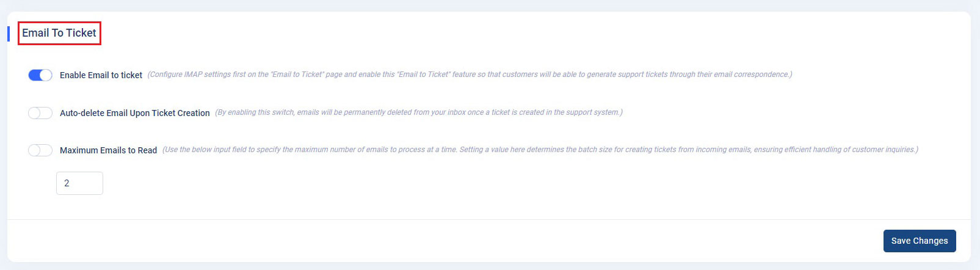Click the Enable Email to ticket label

101,75
